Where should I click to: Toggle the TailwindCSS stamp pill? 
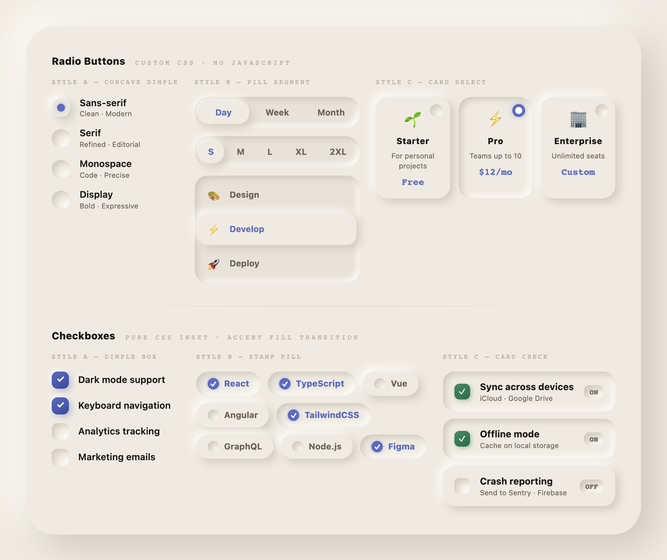(x=323, y=415)
